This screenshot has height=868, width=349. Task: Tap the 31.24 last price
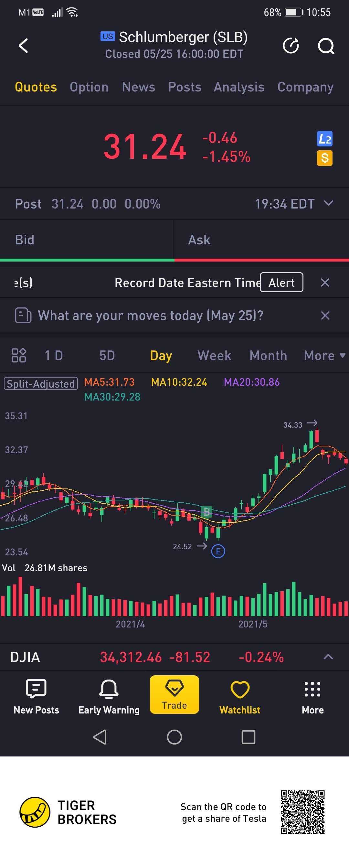point(145,146)
